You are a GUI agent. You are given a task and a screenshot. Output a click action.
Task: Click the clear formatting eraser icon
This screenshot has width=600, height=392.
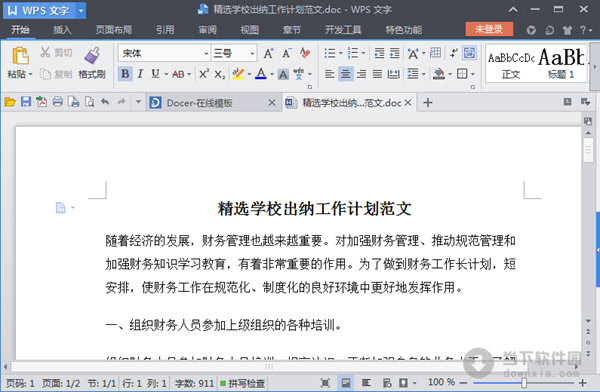[305, 53]
